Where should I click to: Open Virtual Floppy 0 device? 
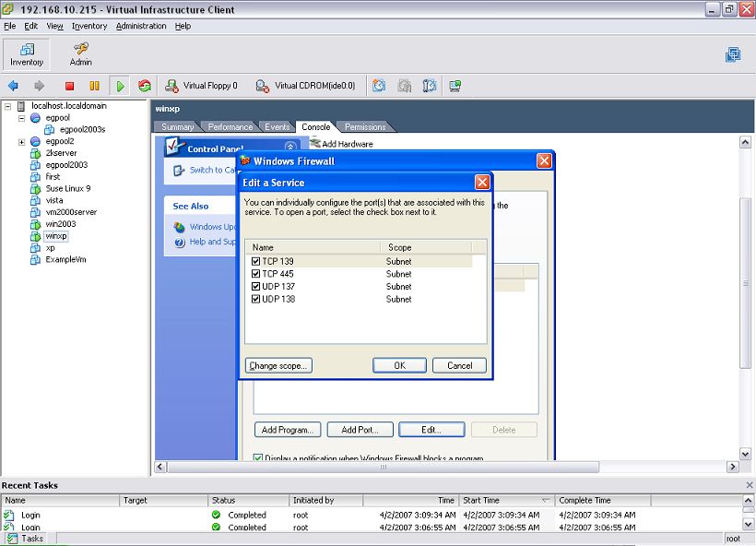pos(201,86)
